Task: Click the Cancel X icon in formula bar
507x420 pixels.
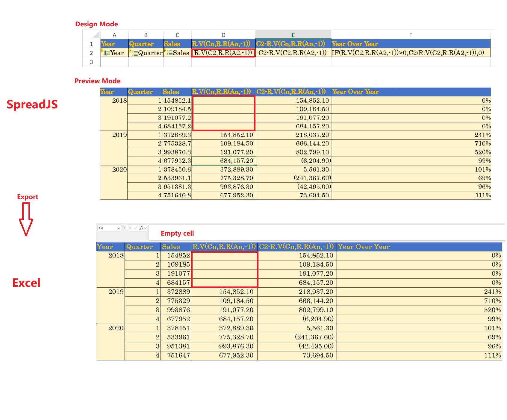Action: [x=130, y=228]
